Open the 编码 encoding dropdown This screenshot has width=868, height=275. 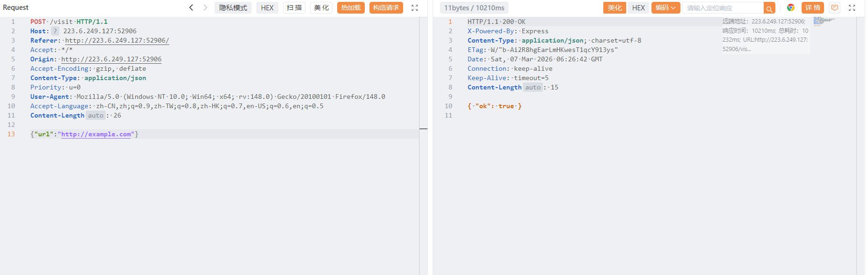coord(665,8)
